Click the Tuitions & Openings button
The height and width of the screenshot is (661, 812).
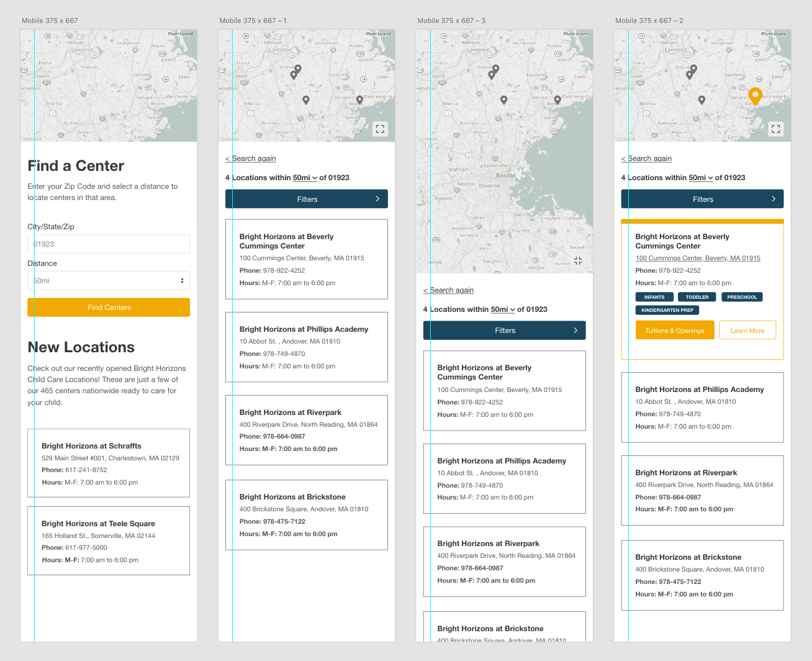(x=675, y=330)
